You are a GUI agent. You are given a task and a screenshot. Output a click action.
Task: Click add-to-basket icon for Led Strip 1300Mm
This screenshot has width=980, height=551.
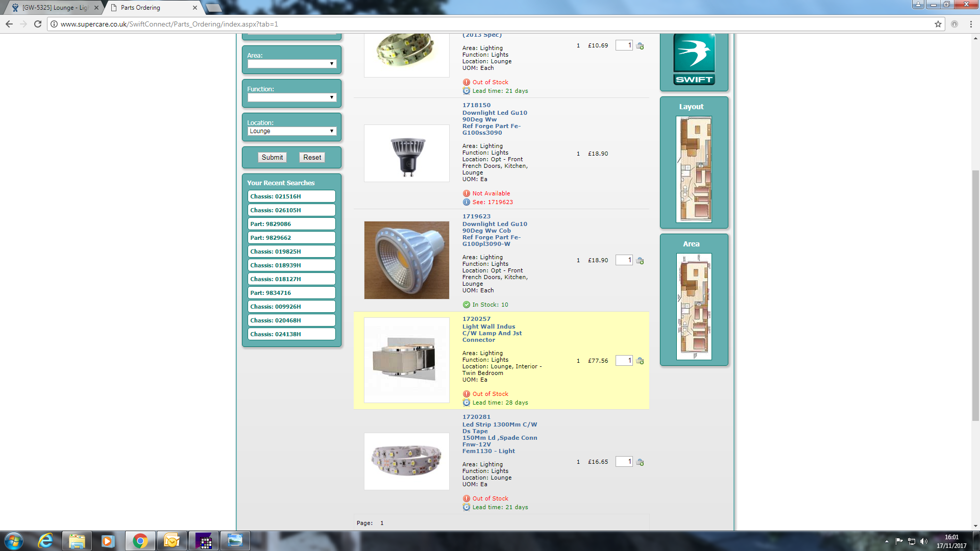coord(640,462)
